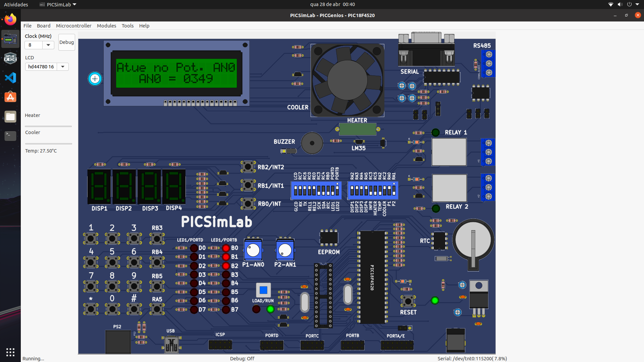Expand the LCD type dropdown
The image size is (644, 362).
pos(63,67)
